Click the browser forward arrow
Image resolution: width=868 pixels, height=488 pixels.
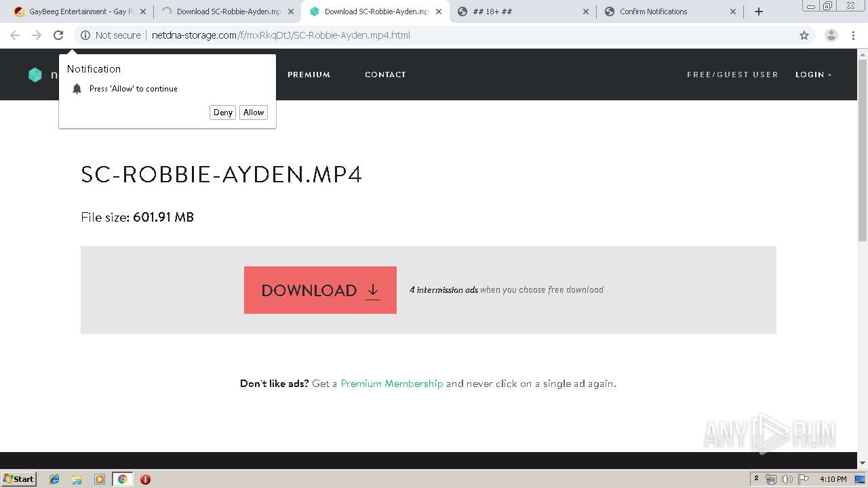tap(37, 35)
